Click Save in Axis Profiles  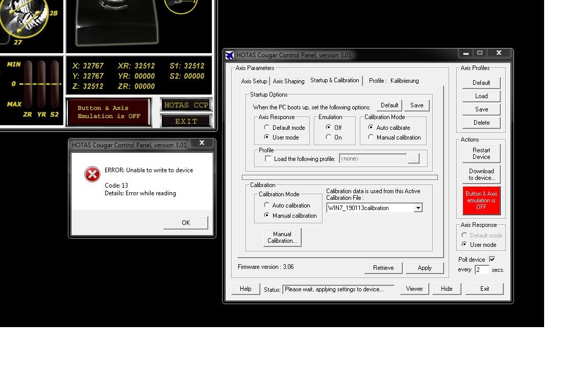pyautogui.click(x=481, y=109)
